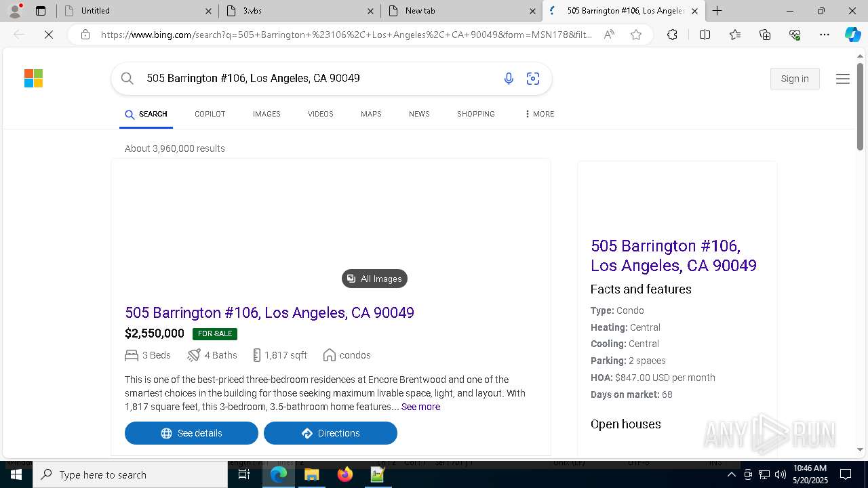Click the magnifier search icon in Bing box
This screenshot has width=868, height=488.
(x=127, y=79)
